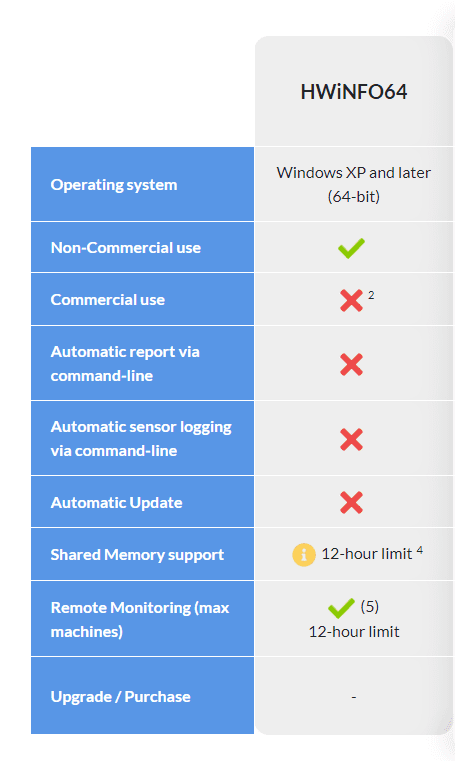Click the Non-Commercial use row label
The height and width of the screenshot is (761, 455).
(126, 248)
